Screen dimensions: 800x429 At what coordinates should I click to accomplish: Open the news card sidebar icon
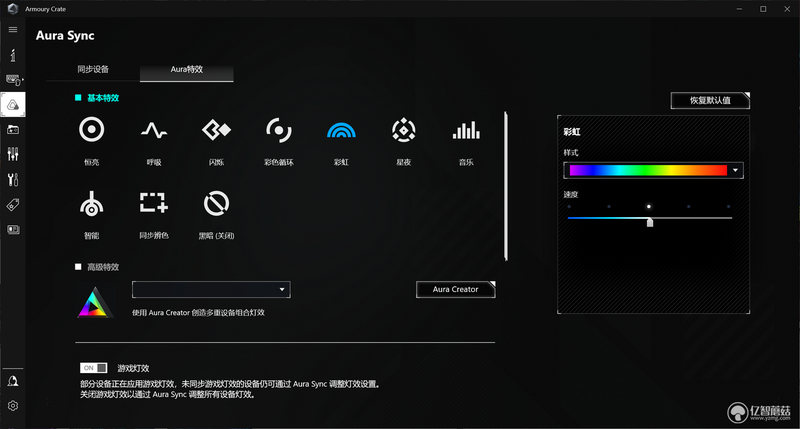pyautogui.click(x=13, y=230)
